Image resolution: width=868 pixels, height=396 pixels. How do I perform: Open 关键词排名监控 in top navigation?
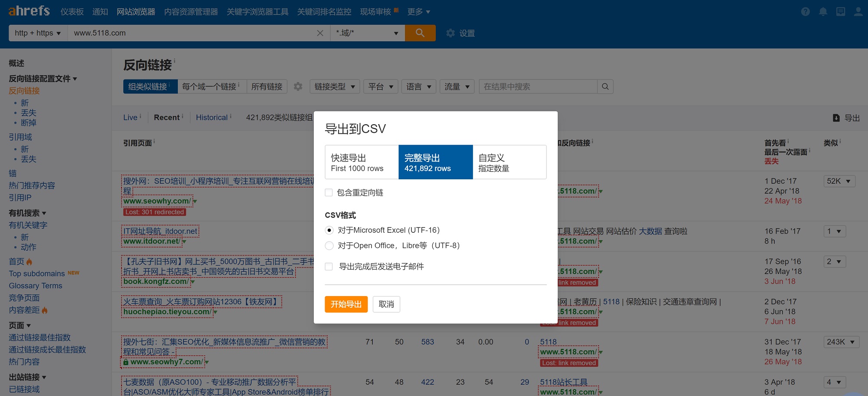click(x=324, y=12)
